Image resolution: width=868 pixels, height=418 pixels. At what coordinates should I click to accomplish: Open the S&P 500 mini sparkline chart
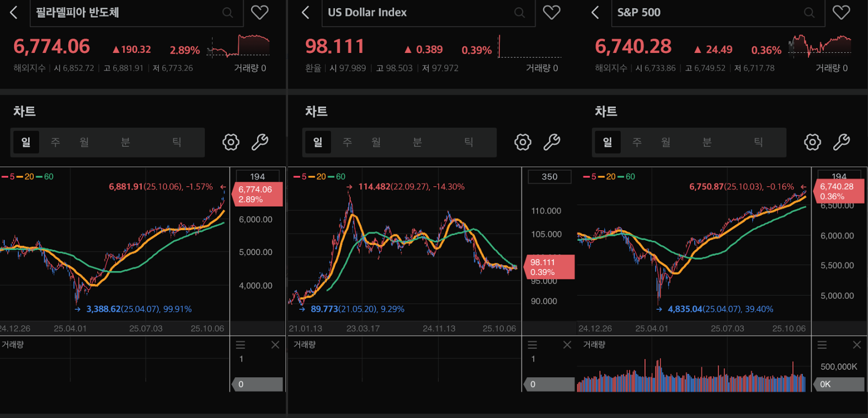pos(820,46)
